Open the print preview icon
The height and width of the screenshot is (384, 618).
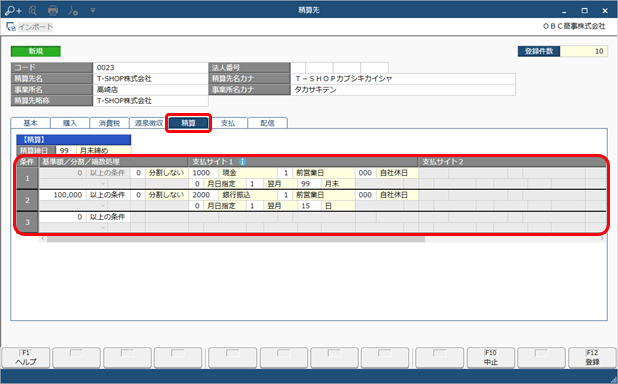[x=33, y=11]
